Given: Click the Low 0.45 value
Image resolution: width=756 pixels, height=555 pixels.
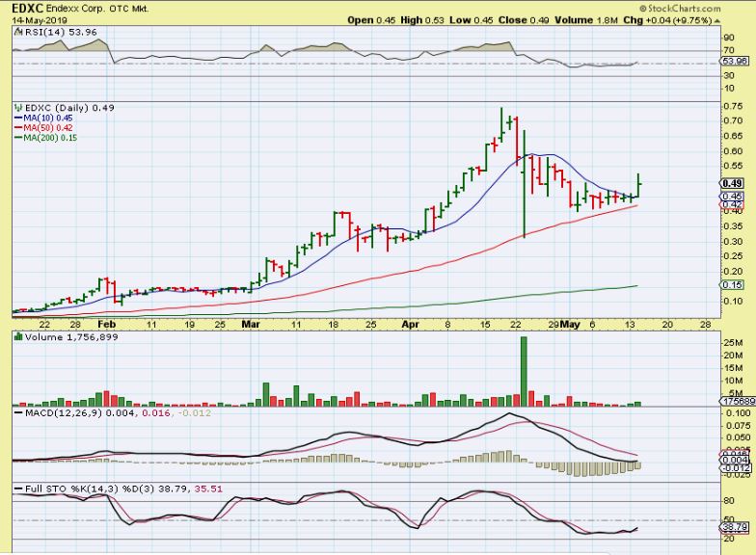Looking at the screenshot, I should 471,20.
